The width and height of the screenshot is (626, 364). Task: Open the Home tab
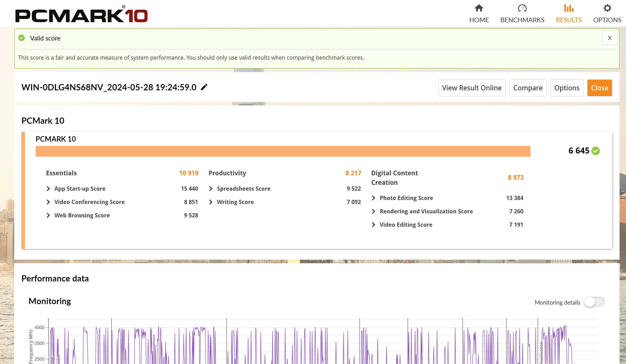coord(479,14)
